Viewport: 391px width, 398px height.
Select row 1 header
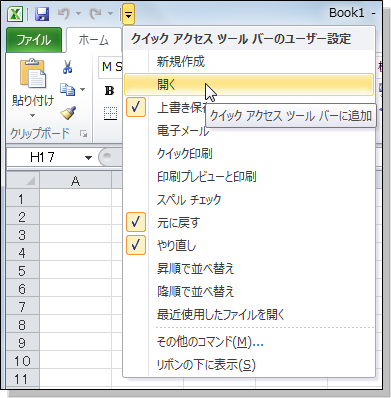pos(22,199)
